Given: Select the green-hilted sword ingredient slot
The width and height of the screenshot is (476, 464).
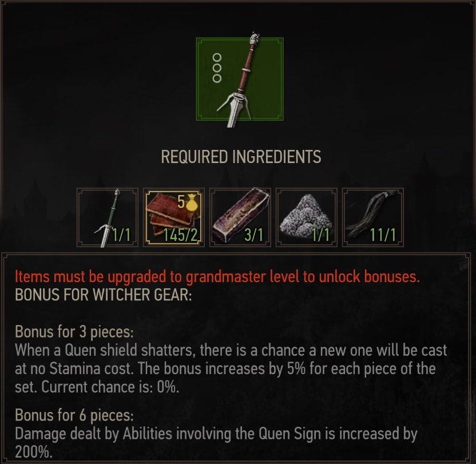Looking at the screenshot, I should [x=108, y=217].
